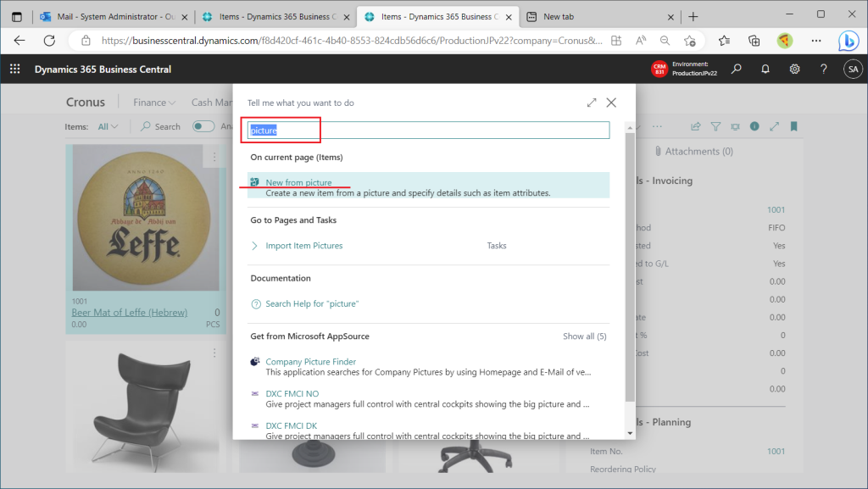Click the bookmark icon on Items page
The width and height of the screenshot is (868, 489).
(794, 126)
